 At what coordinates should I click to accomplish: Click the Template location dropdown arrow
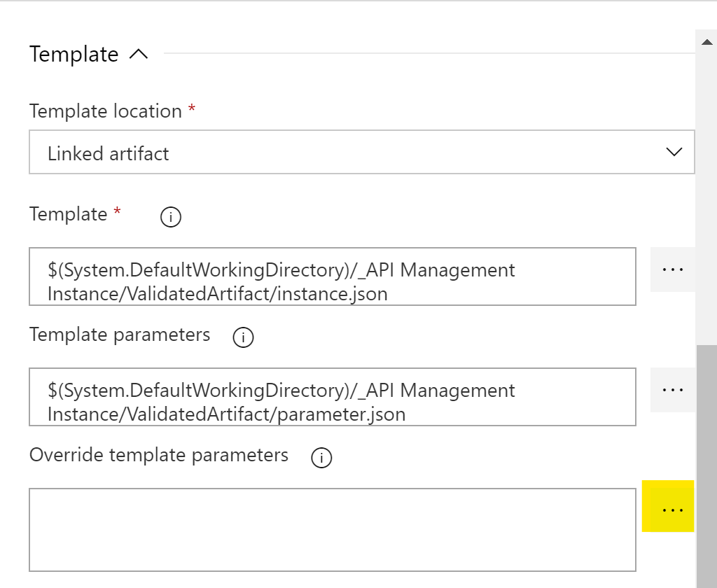674,152
